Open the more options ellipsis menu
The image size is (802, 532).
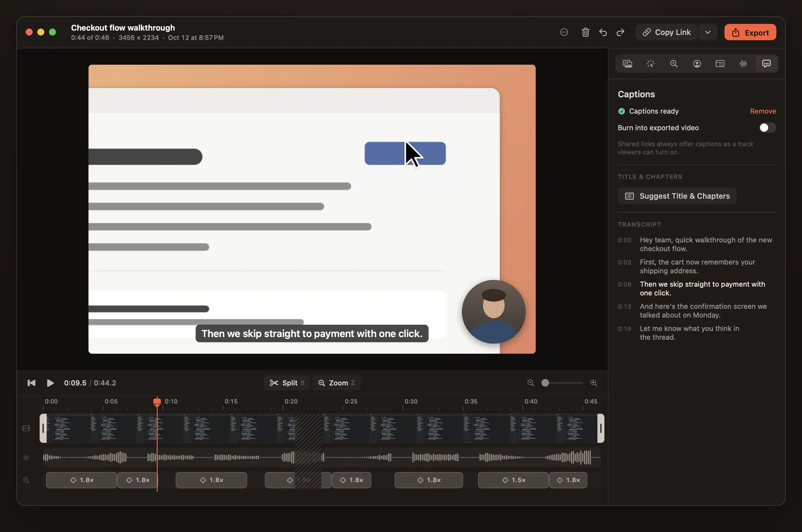564,32
